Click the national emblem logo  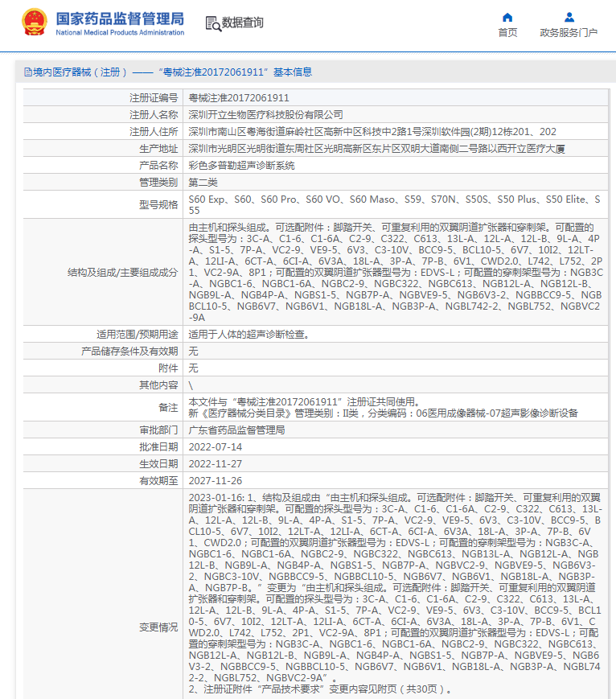tap(35, 22)
